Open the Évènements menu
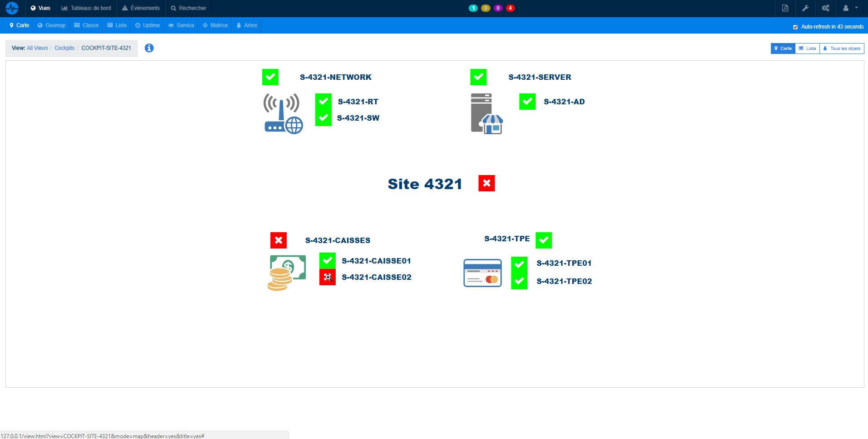The width and height of the screenshot is (868, 439). click(x=141, y=8)
